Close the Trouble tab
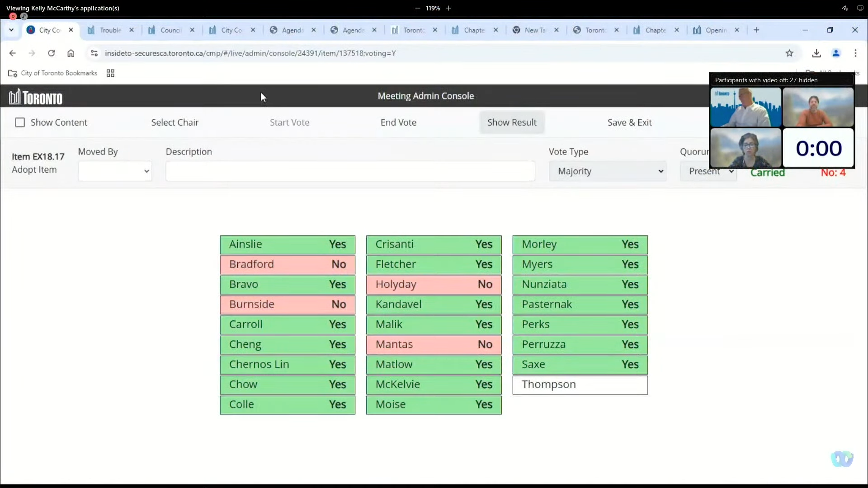The width and height of the screenshot is (868, 488). pos(132,30)
